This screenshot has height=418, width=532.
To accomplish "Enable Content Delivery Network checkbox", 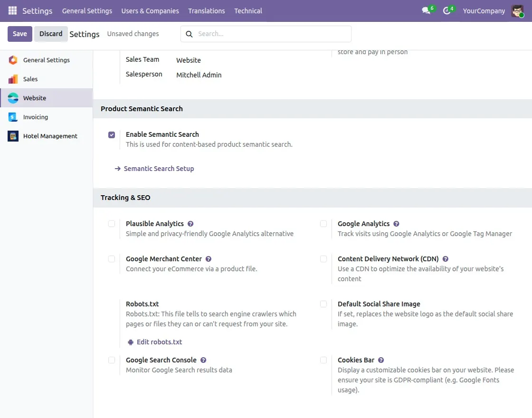I will pyautogui.click(x=323, y=259).
